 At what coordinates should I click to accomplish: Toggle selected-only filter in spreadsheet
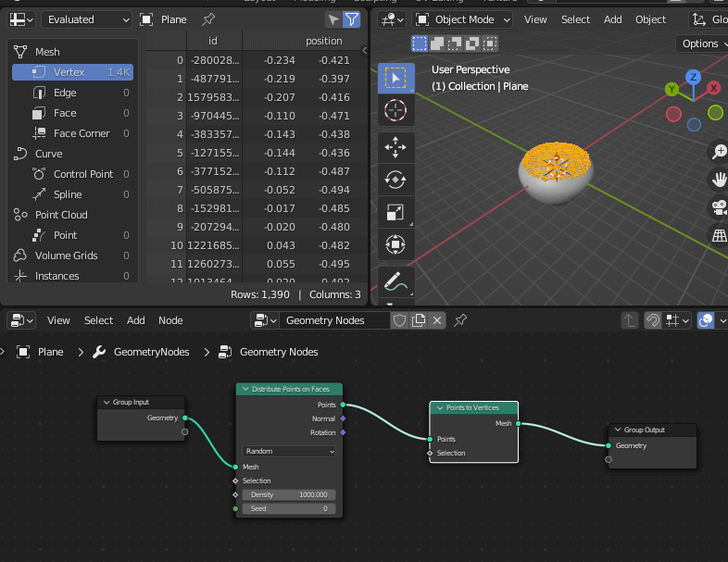(x=333, y=19)
